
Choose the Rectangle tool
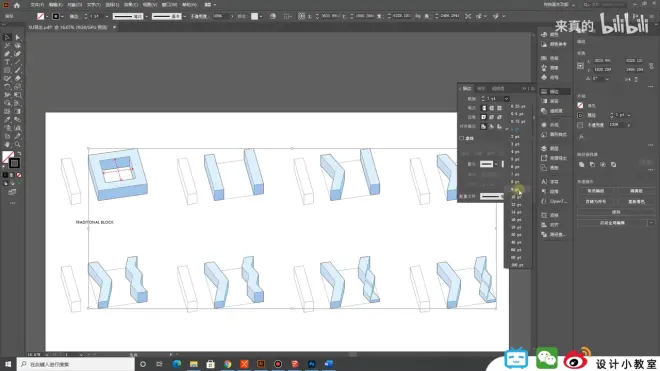pos(7,70)
